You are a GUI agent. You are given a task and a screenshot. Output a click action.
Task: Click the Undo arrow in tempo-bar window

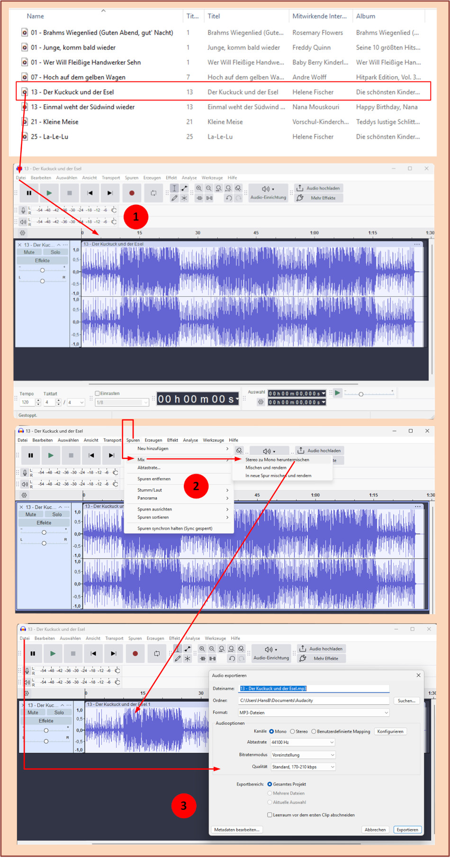[229, 198]
